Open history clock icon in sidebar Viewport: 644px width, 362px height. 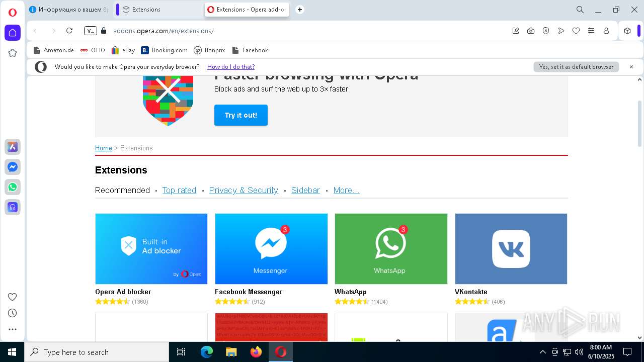pos(13,313)
